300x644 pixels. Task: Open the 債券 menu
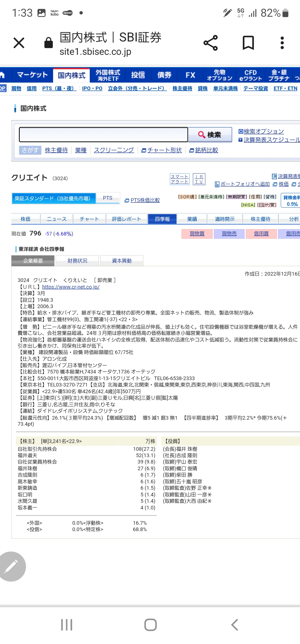coord(164,75)
